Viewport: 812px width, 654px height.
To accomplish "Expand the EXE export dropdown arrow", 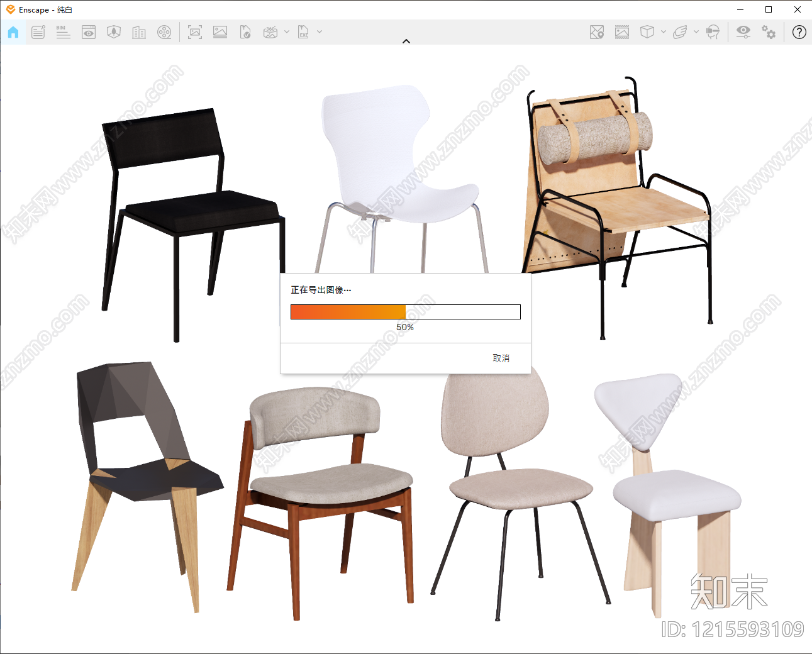I will pos(320,31).
